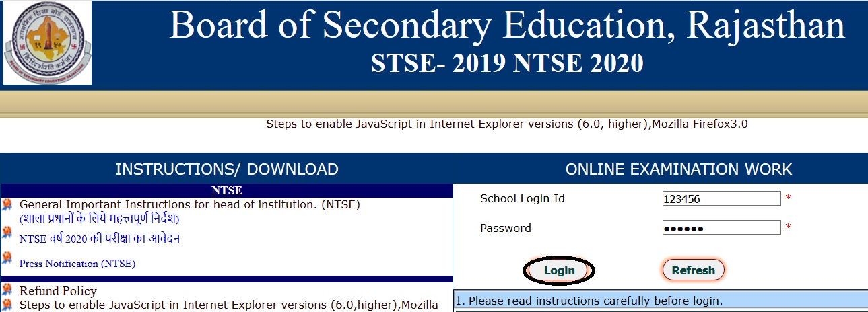
Task: Click the ribbon bullet beside Refund Policy
Action: pos(7,290)
